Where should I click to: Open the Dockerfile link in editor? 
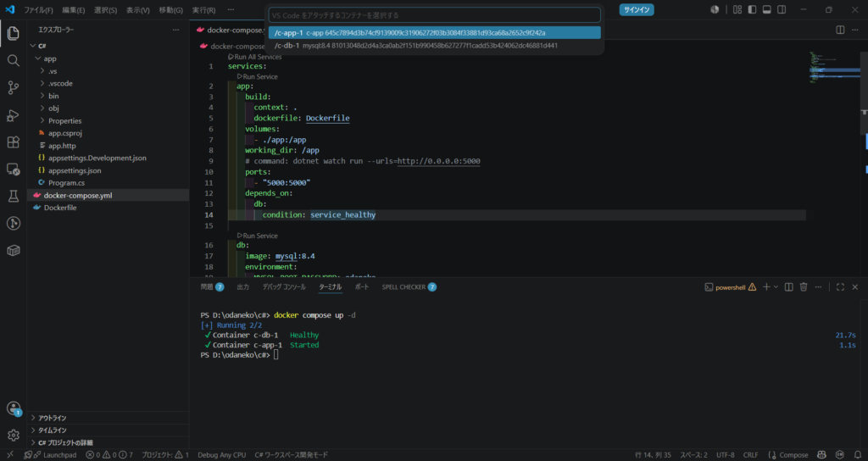(x=327, y=118)
